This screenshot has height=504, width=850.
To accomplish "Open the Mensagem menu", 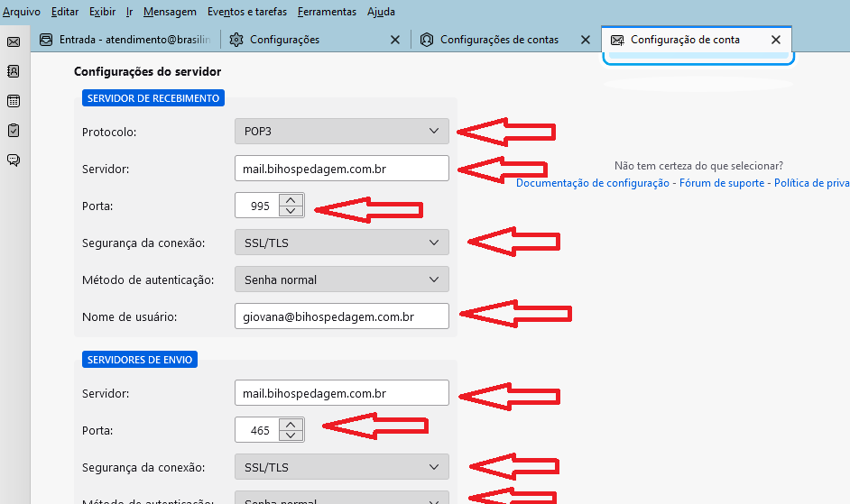I will click(x=170, y=12).
